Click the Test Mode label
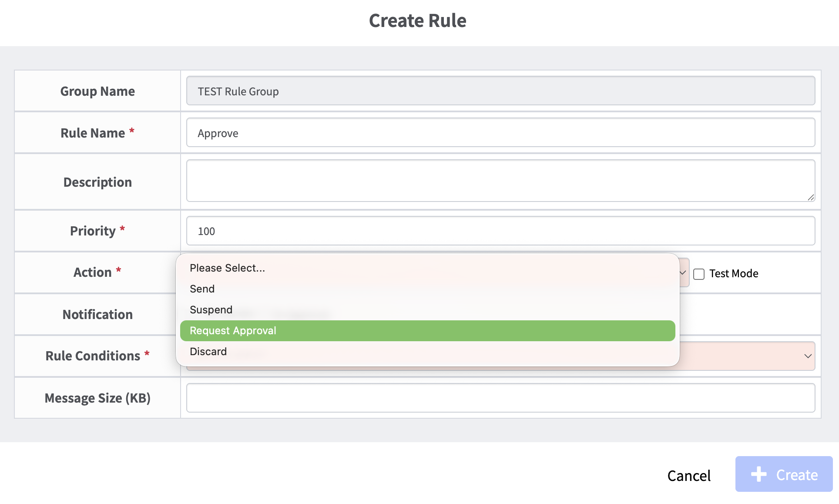The image size is (839, 504). point(734,273)
